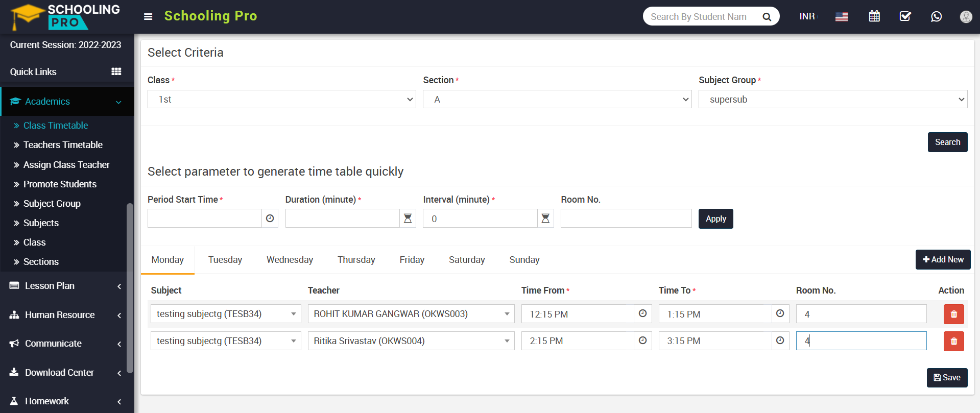The height and width of the screenshot is (413, 980).
Task: Delete the ROHIT KUMAR GANGWAR row
Action: click(953, 314)
